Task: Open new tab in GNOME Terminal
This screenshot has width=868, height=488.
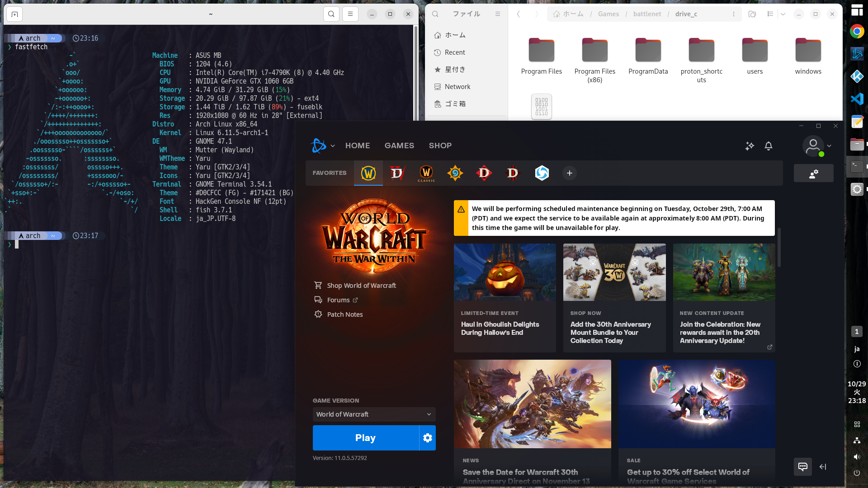Action: click(14, 14)
